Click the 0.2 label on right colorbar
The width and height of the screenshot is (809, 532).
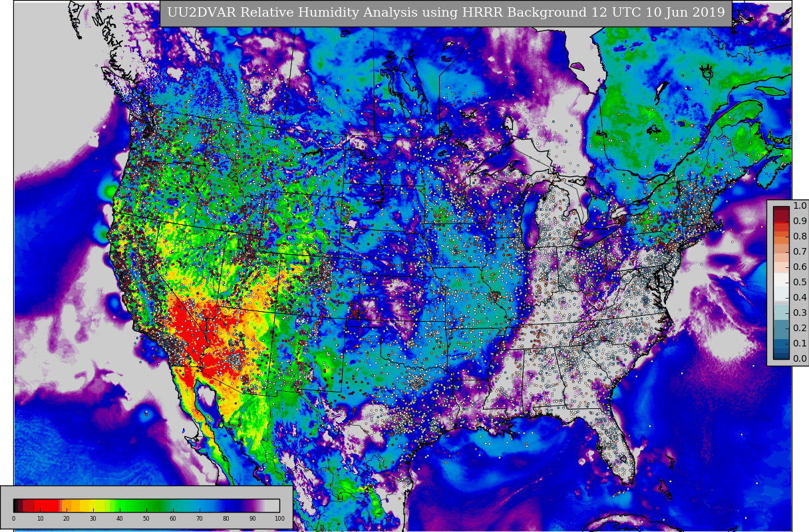pos(800,329)
